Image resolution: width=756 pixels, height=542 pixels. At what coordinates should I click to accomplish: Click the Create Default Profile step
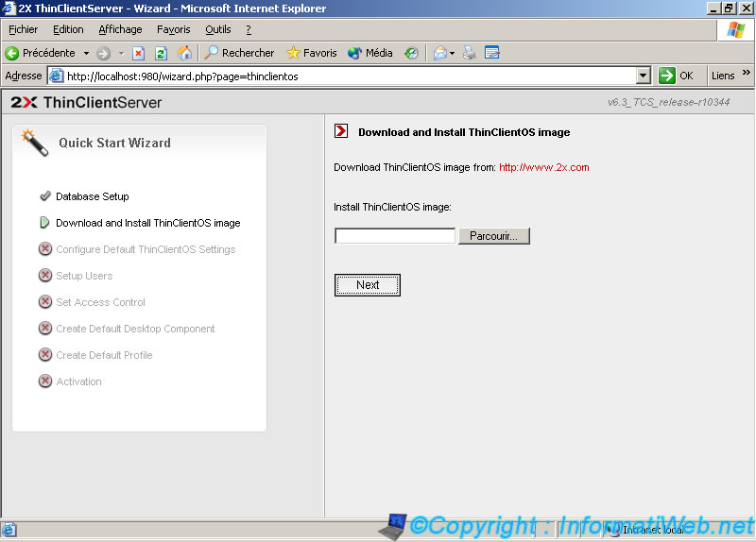104,356
